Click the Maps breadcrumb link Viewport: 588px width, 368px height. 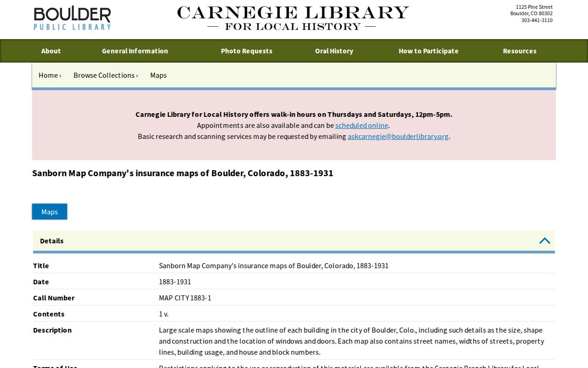point(158,75)
